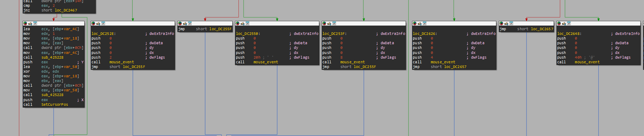
Task: Click edit comment icon on loc_DC253F block
Action: (x=329, y=23)
